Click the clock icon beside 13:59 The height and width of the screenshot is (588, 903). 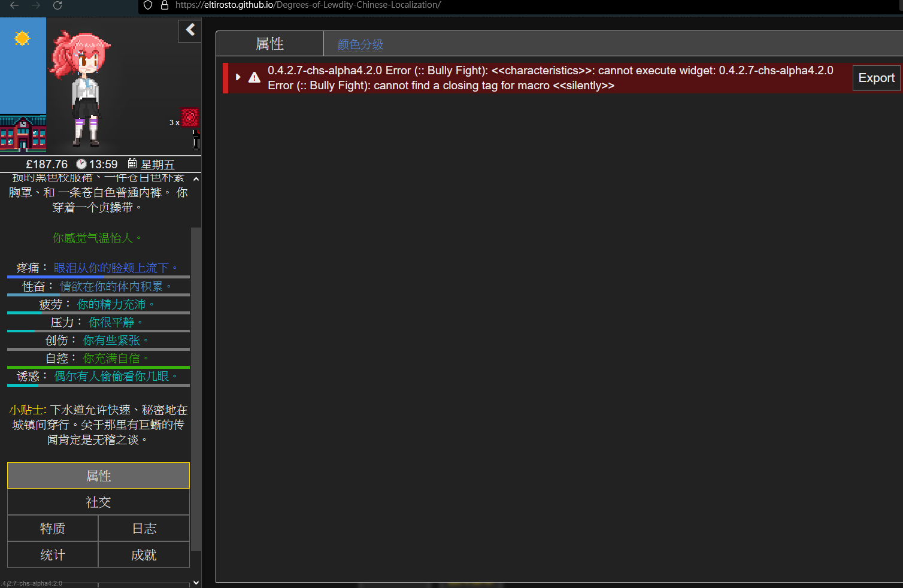click(81, 163)
